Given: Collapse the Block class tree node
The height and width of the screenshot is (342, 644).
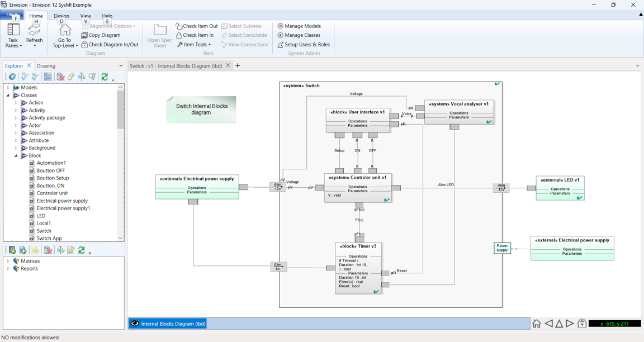Looking at the screenshot, I should [16, 156].
